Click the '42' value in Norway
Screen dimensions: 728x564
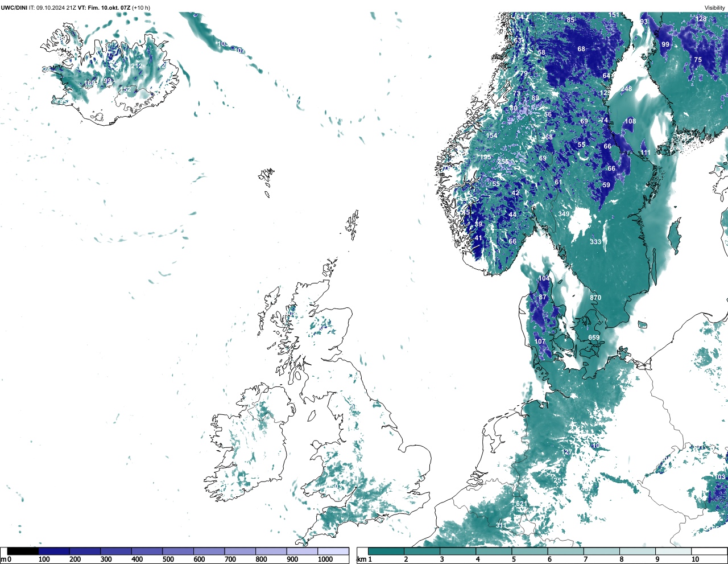click(x=515, y=193)
